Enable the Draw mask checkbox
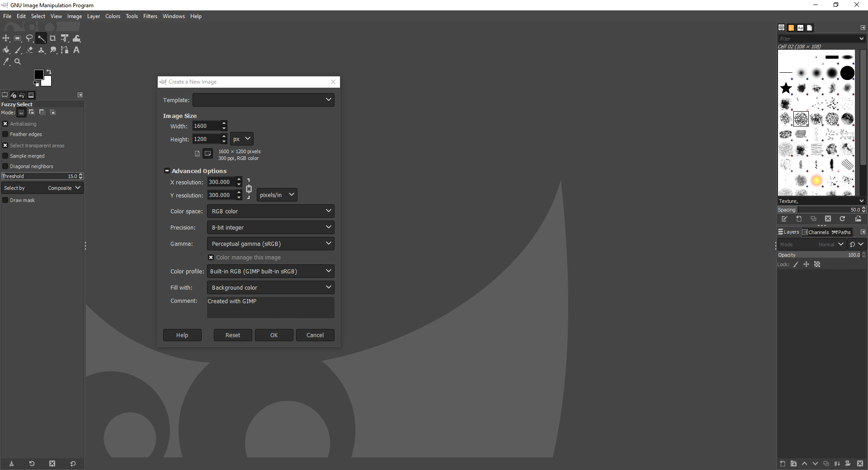This screenshot has width=868, height=470. pyautogui.click(x=5, y=200)
